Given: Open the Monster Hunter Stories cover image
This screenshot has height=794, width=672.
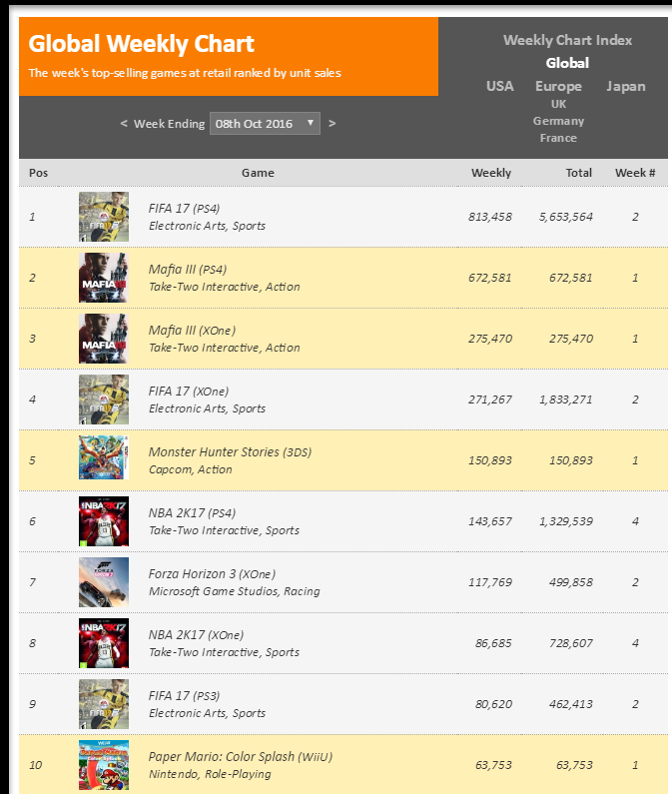Looking at the screenshot, I should tap(104, 460).
